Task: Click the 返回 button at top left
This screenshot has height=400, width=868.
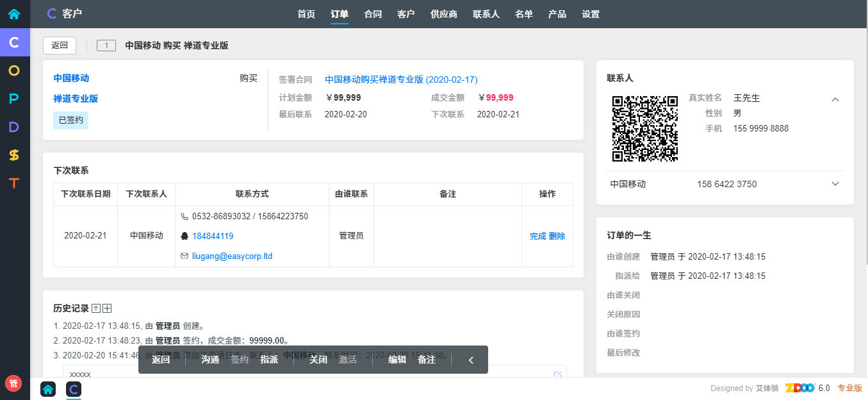Action: [60, 46]
